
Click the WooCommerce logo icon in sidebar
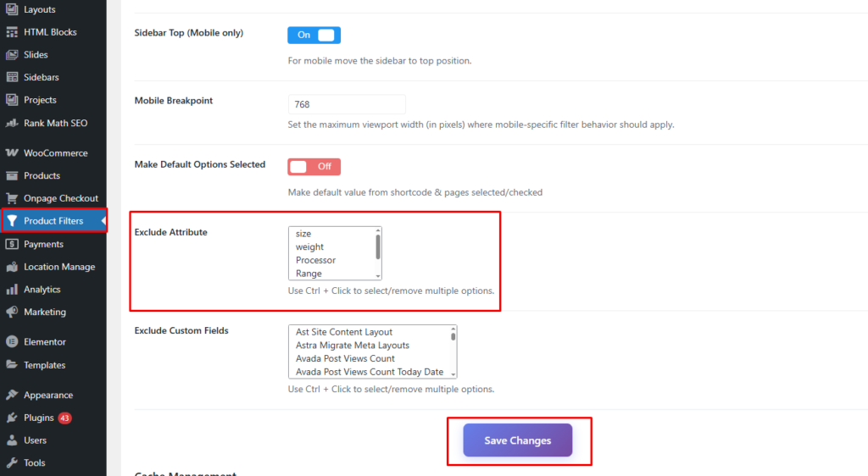pos(12,153)
